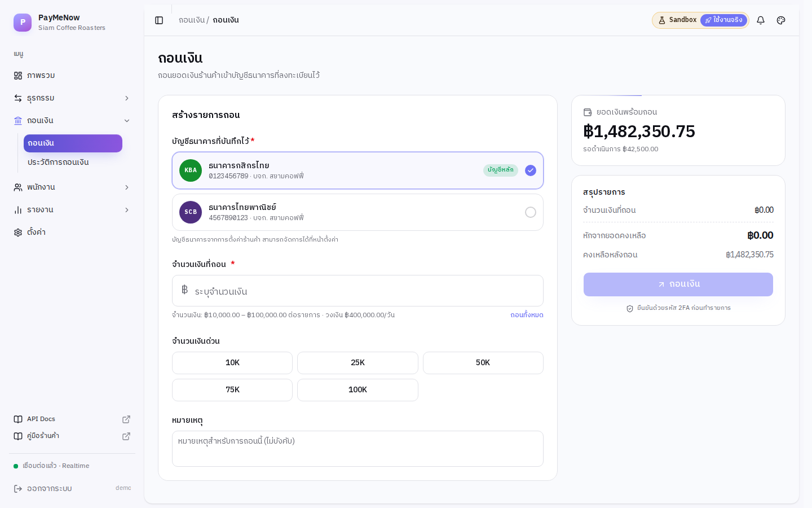Screen dimensions: 812x508
Task: Click the 2FA shield icon
Action: pyautogui.click(x=630, y=309)
